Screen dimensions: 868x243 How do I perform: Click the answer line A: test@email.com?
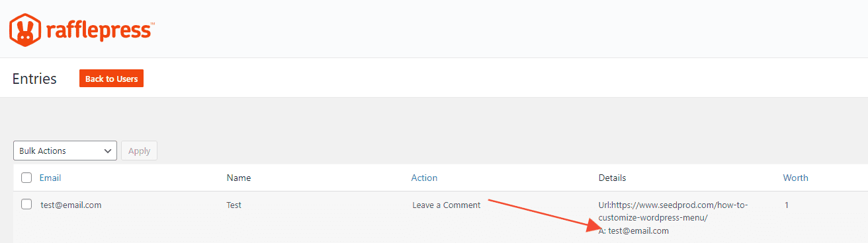(x=634, y=230)
